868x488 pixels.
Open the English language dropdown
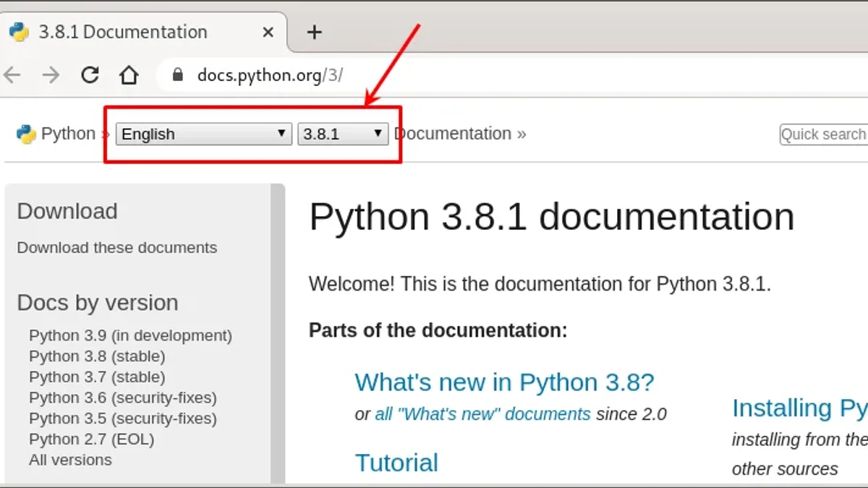(x=204, y=134)
